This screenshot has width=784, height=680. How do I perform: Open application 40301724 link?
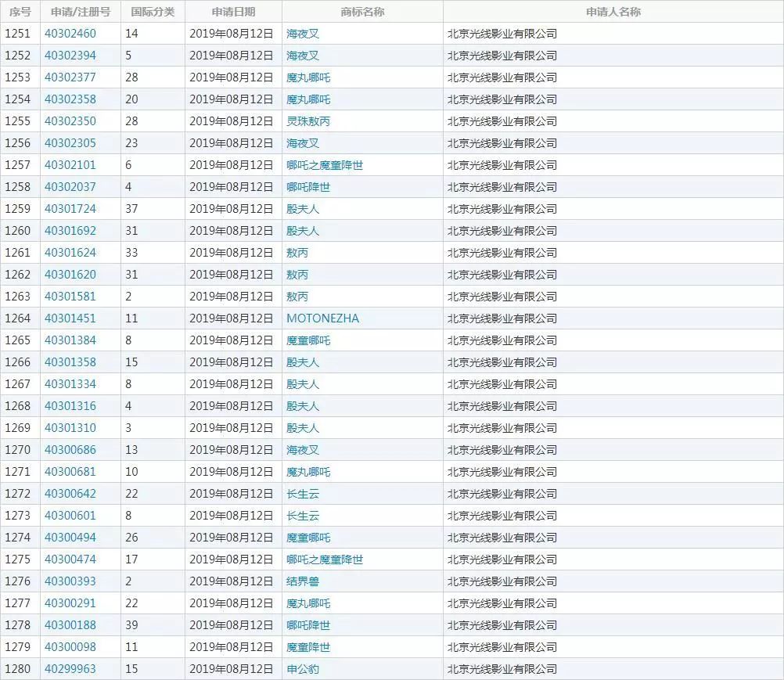[70, 208]
